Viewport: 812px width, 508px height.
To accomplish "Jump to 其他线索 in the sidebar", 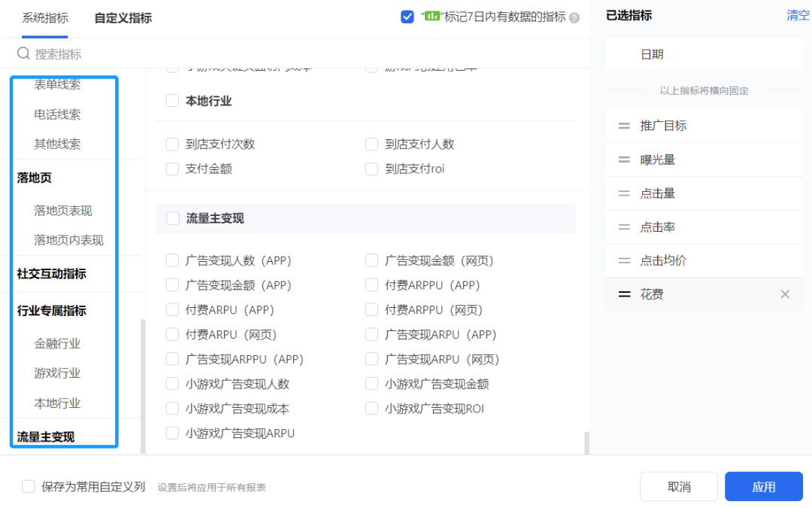I will (57, 144).
